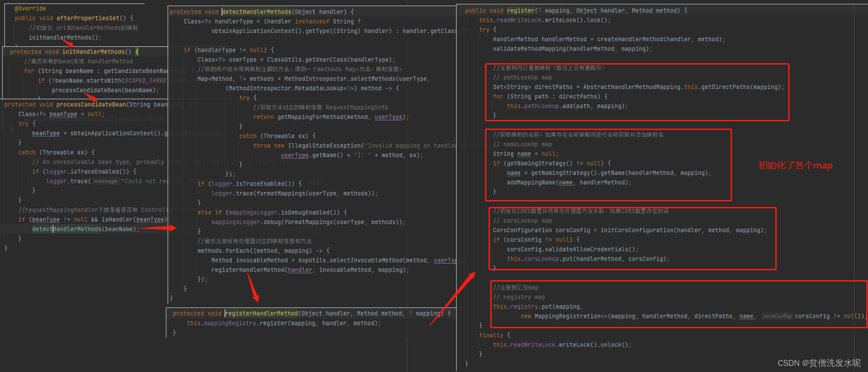
Task: Click the 'finally {' line
Action: point(495,335)
